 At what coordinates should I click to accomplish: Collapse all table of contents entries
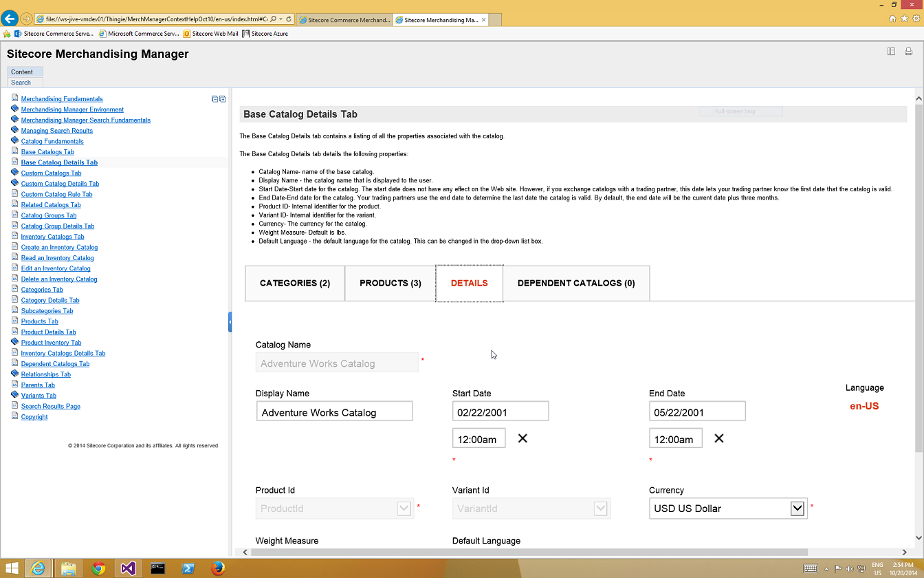coord(214,99)
